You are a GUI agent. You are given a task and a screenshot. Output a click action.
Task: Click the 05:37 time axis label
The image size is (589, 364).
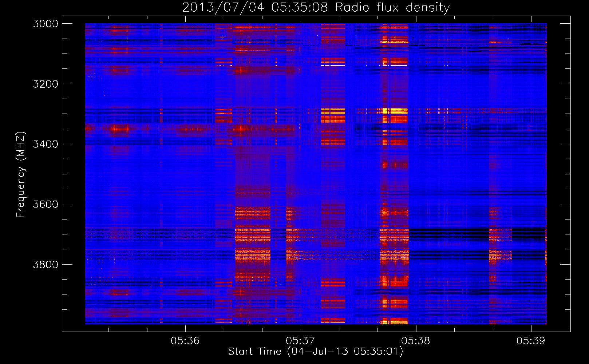(x=300, y=341)
